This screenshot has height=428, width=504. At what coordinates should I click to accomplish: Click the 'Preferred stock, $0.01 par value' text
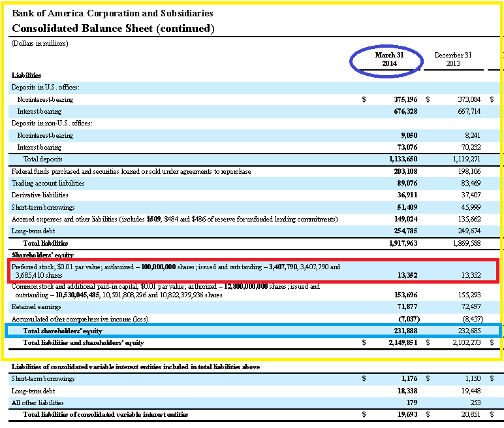(57, 267)
